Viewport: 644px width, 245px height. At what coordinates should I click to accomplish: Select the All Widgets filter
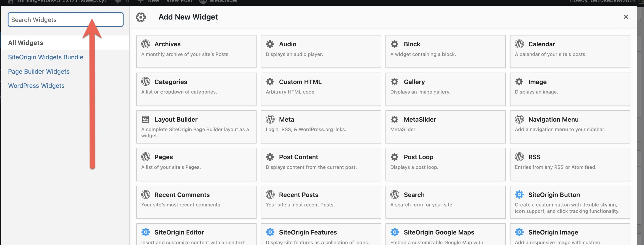pos(26,43)
